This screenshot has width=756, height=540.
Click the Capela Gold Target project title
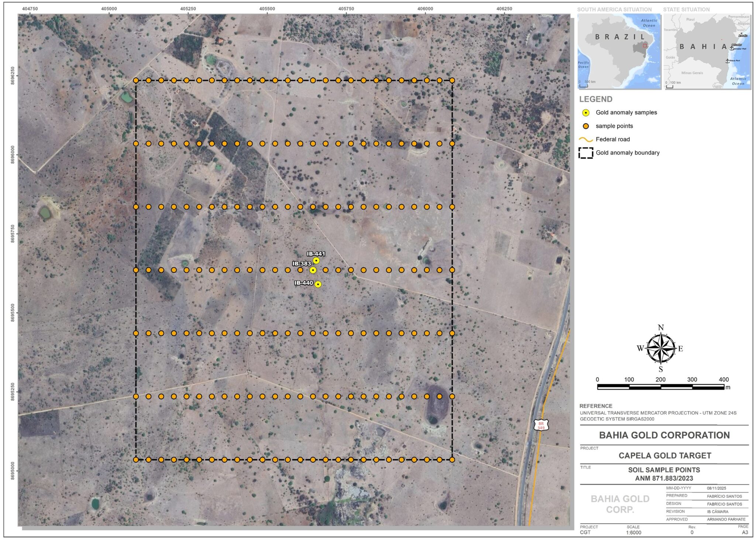pos(665,456)
